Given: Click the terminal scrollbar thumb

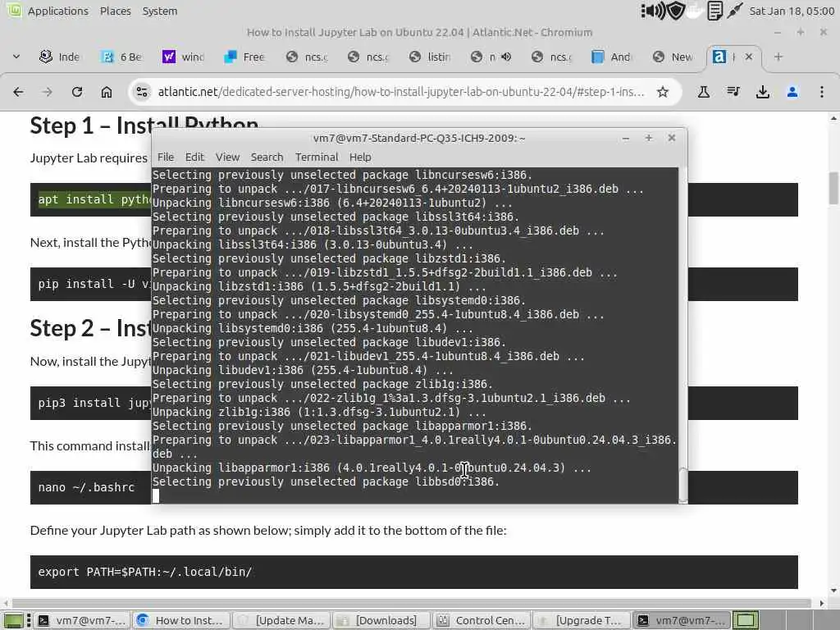Looking at the screenshot, I should tap(682, 485).
